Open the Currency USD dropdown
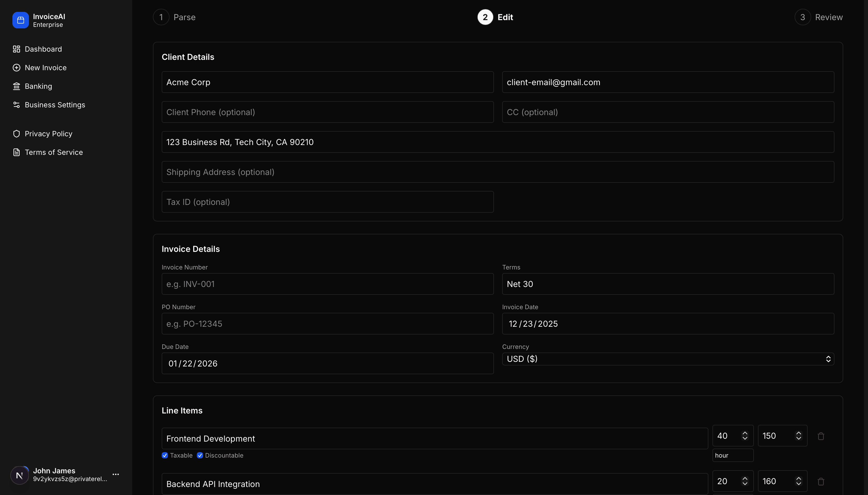The image size is (868, 495). coord(668,359)
